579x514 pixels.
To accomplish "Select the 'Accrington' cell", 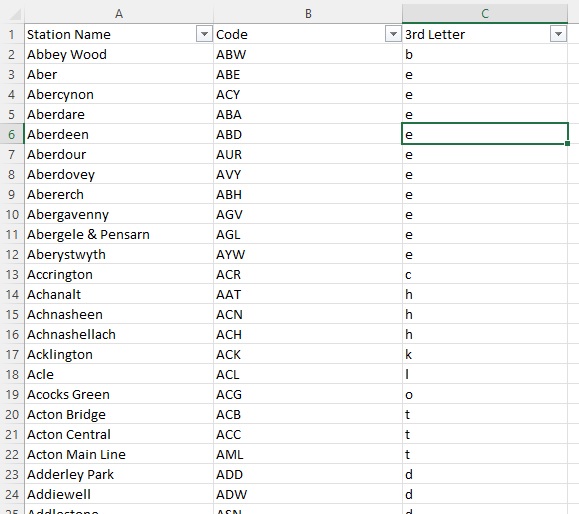I will 119,274.
